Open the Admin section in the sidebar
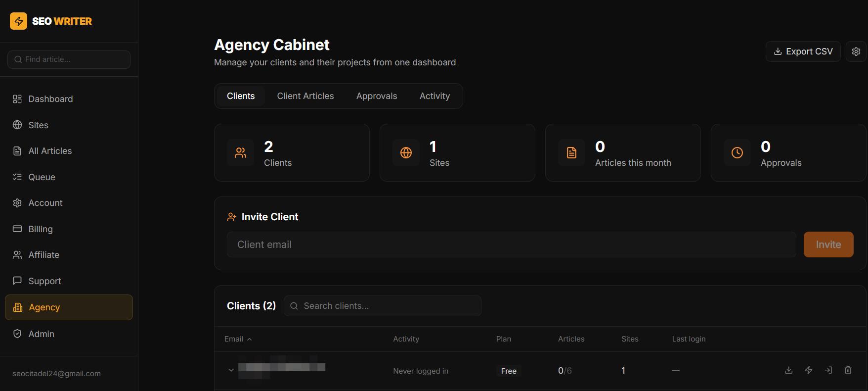 coord(69,334)
